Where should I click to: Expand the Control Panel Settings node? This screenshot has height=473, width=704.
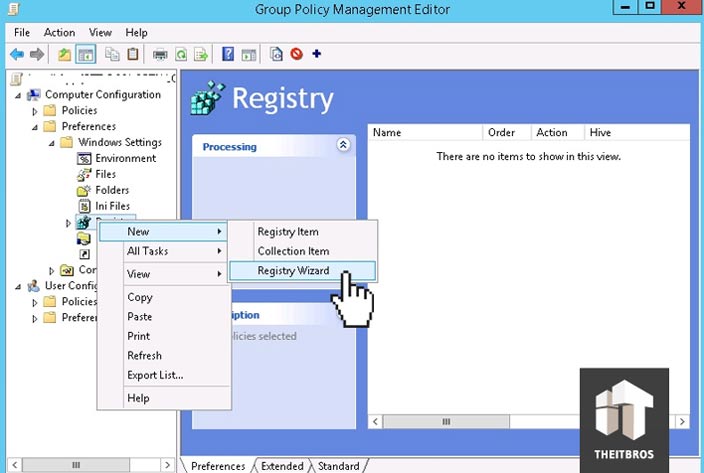click(x=52, y=270)
